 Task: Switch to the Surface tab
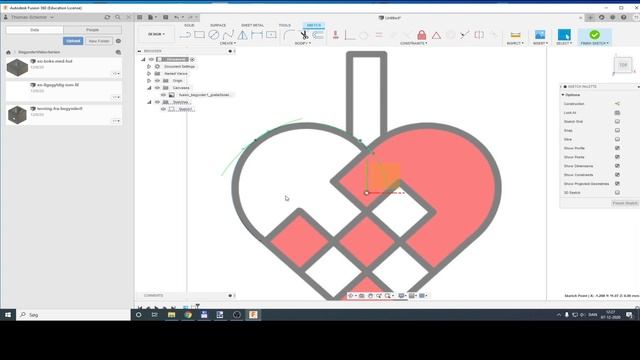coord(218,25)
